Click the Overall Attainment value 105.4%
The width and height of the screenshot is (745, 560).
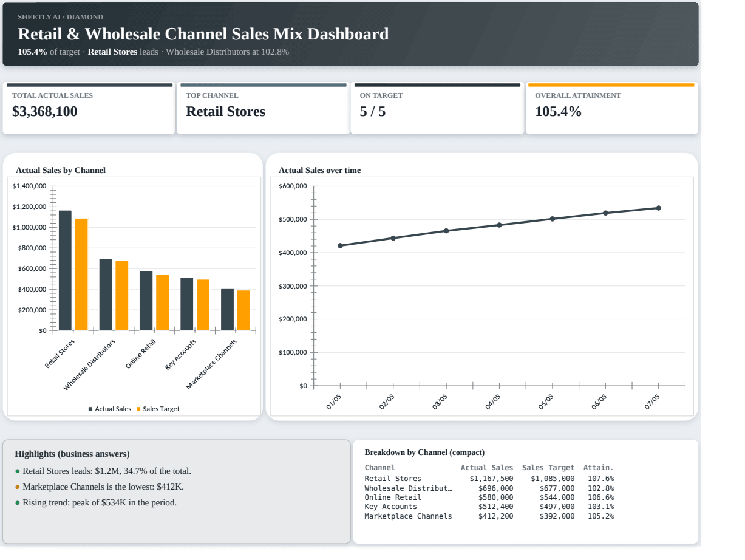click(558, 112)
